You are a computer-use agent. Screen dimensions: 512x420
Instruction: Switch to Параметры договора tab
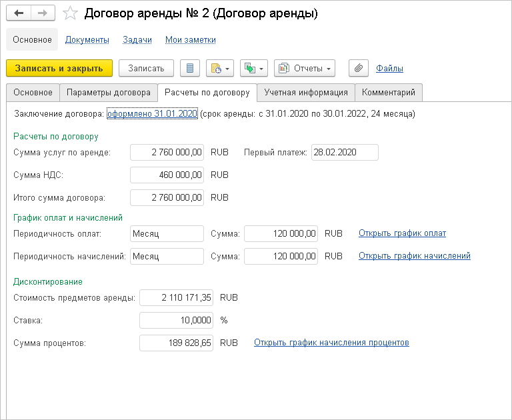(109, 92)
